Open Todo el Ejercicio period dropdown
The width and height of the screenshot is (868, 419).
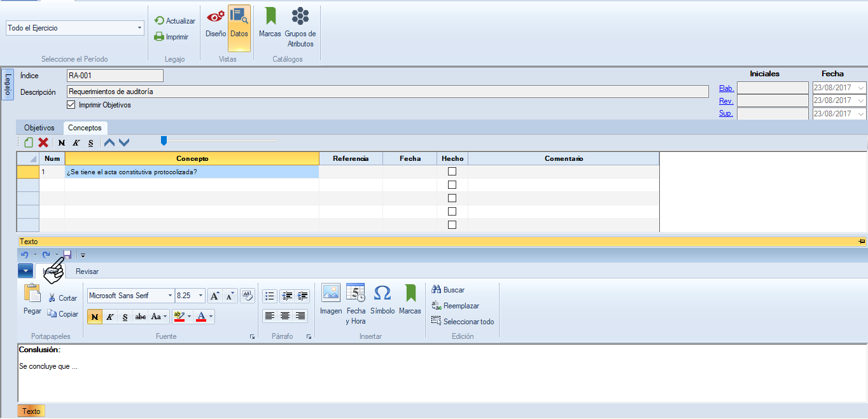pos(139,28)
